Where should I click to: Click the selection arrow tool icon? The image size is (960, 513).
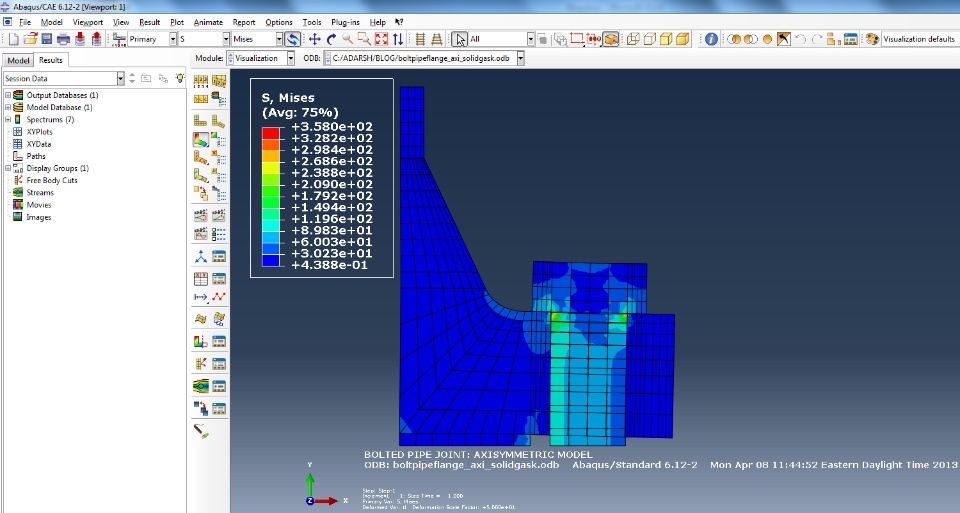460,39
